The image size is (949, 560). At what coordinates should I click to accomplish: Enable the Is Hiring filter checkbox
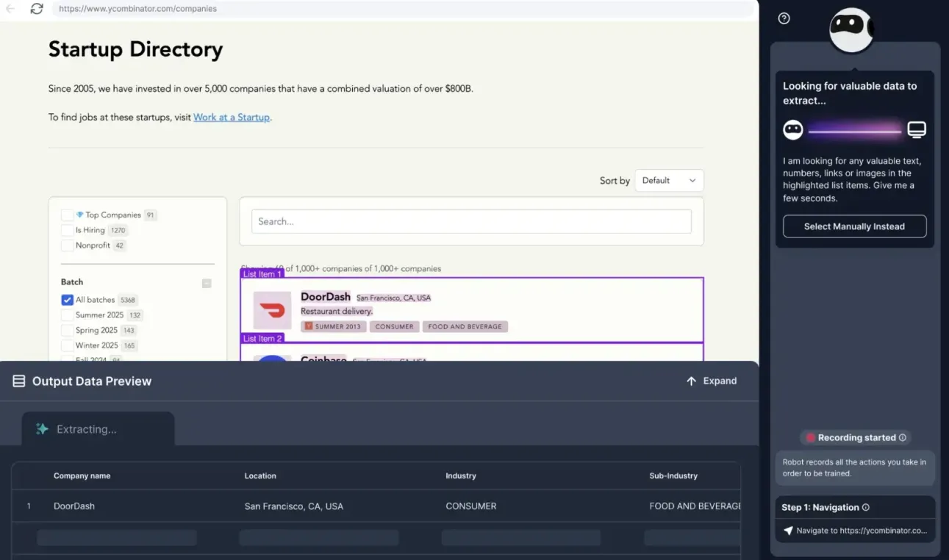tap(67, 230)
